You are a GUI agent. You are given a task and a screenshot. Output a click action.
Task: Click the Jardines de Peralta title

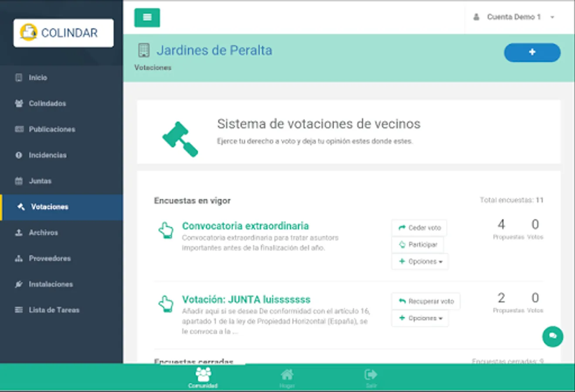pyautogui.click(x=214, y=51)
